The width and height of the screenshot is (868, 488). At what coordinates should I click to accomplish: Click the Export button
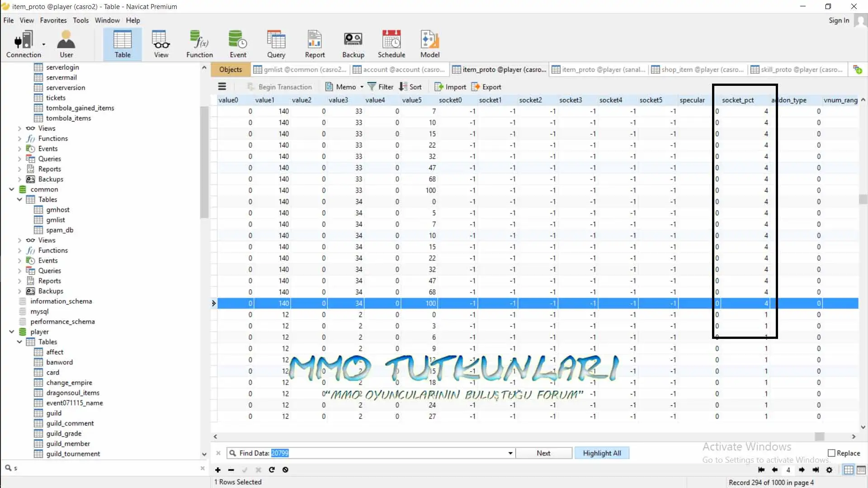click(x=486, y=87)
